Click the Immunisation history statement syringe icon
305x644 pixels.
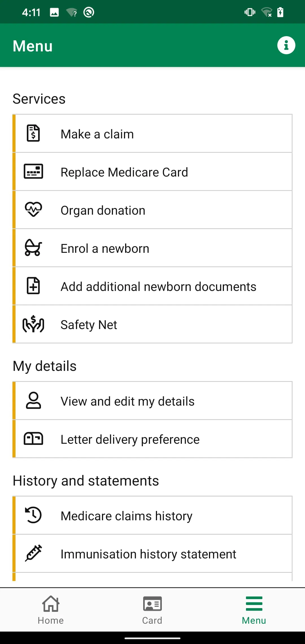point(33,554)
